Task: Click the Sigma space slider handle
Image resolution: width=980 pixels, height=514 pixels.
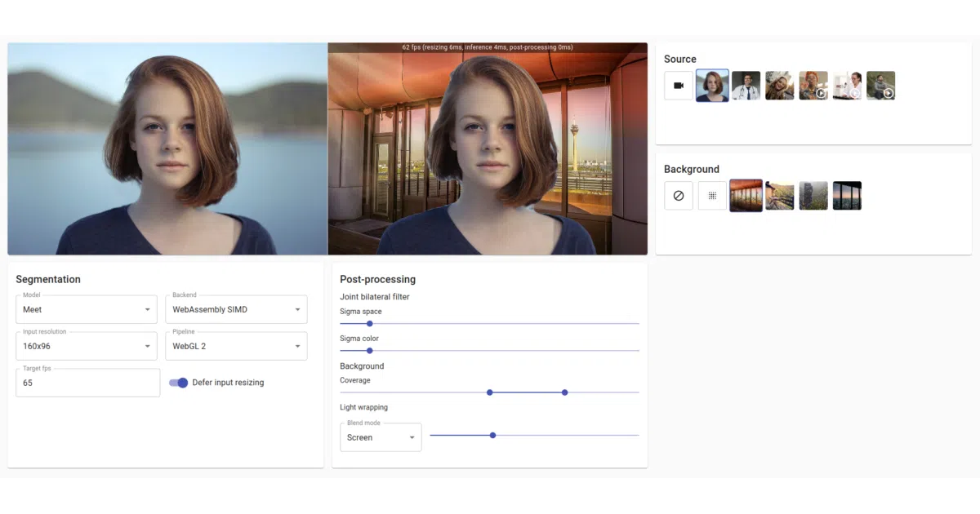Action: click(x=370, y=324)
